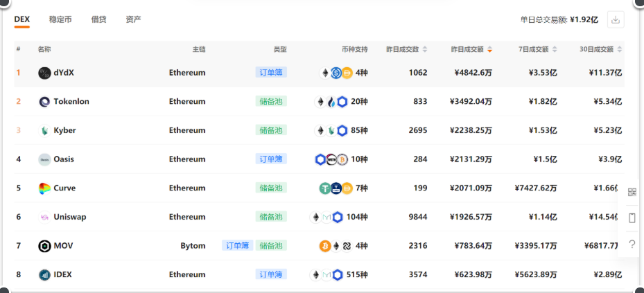Click the Bitcoin coin icon in MOV row
This screenshot has height=293, width=644.
(325, 246)
